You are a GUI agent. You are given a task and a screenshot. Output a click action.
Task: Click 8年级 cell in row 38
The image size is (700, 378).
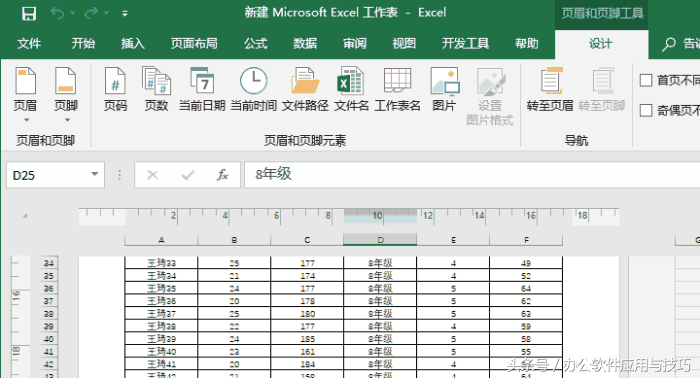pos(380,314)
